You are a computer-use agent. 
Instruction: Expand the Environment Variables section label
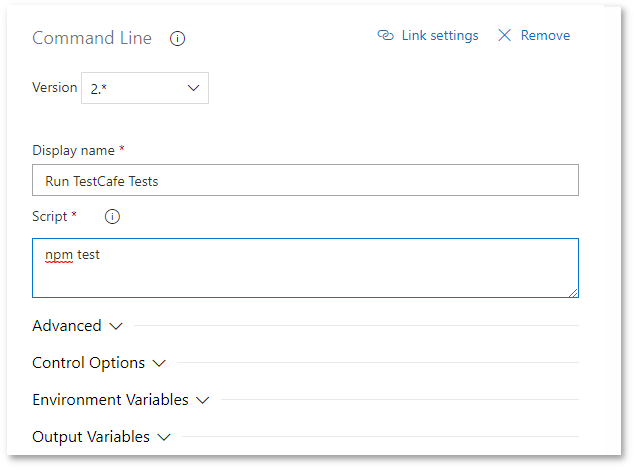coord(110,400)
